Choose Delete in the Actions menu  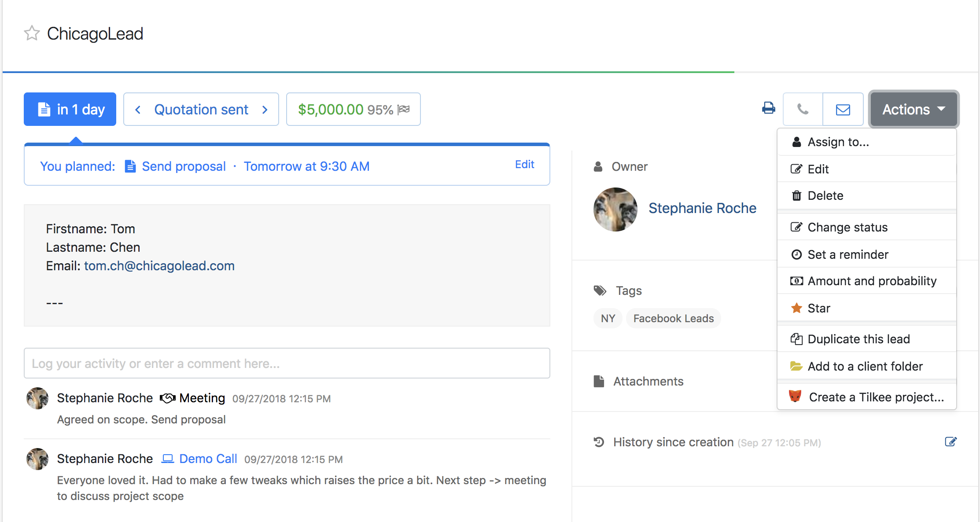pos(825,196)
